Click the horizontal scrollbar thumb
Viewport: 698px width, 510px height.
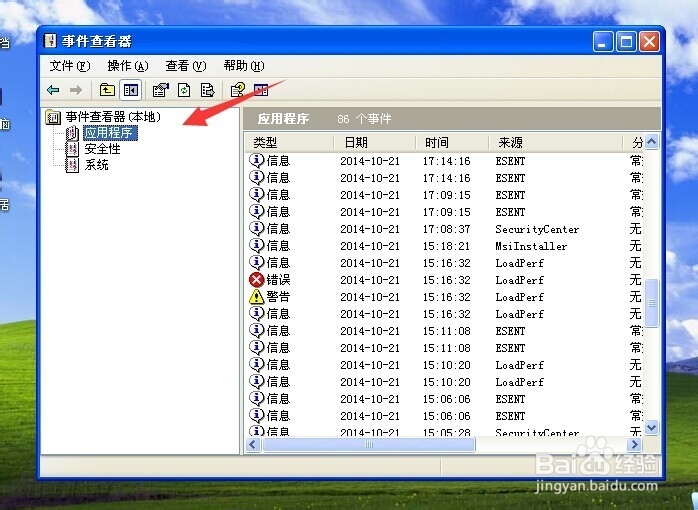pyautogui.click(x=369, y=445)
